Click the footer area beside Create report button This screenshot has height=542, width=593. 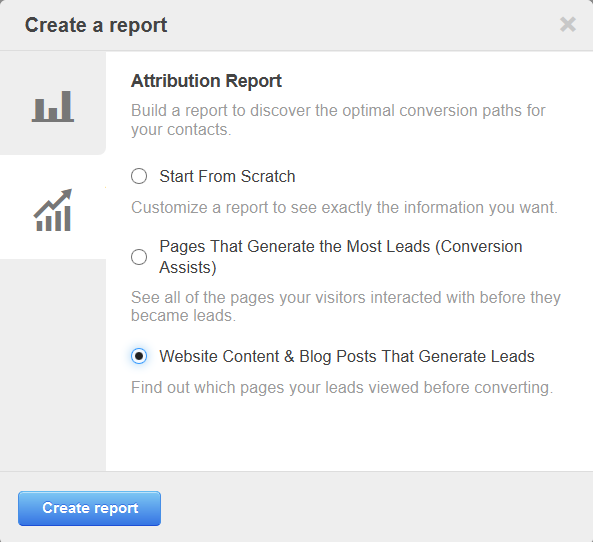374,508
